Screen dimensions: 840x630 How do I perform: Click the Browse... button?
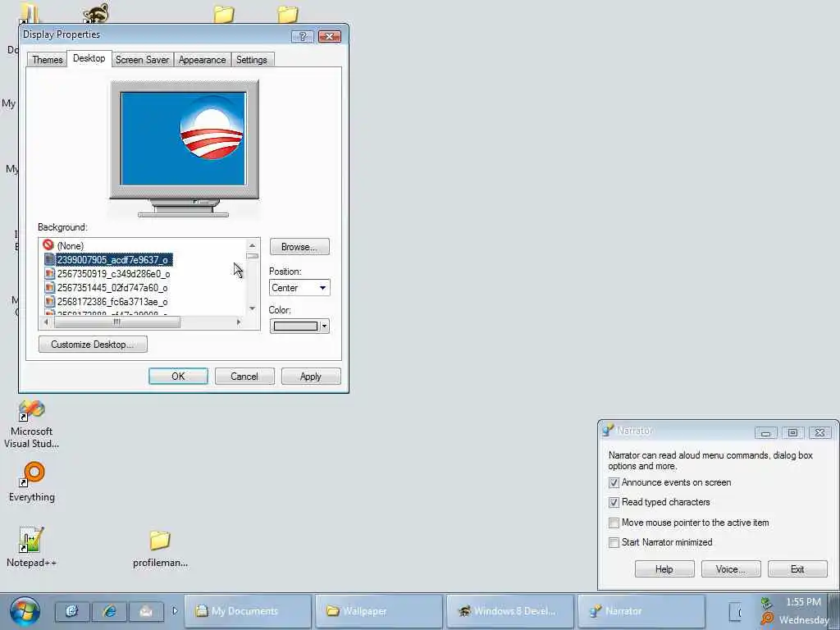point(299,247)
